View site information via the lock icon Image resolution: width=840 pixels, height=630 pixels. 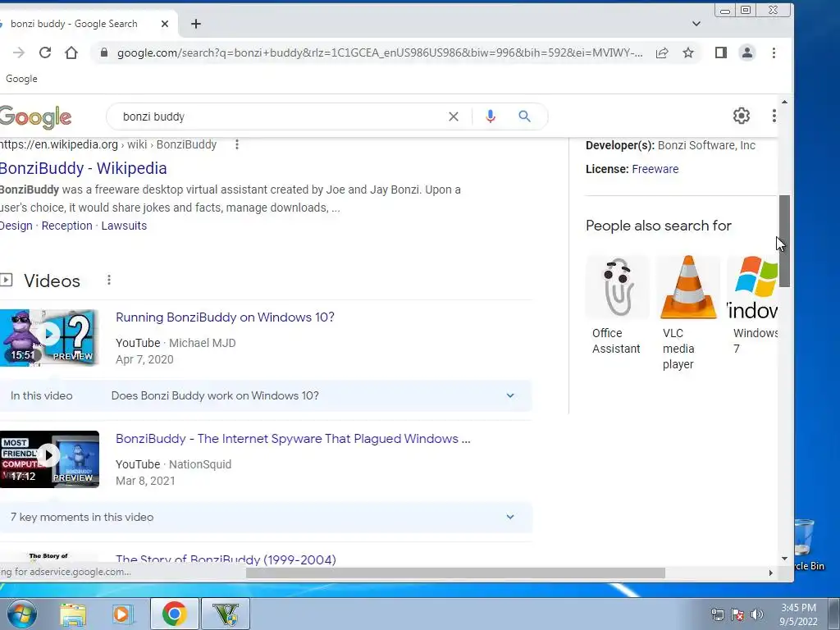pyautogui.click(x=104, y=52)
